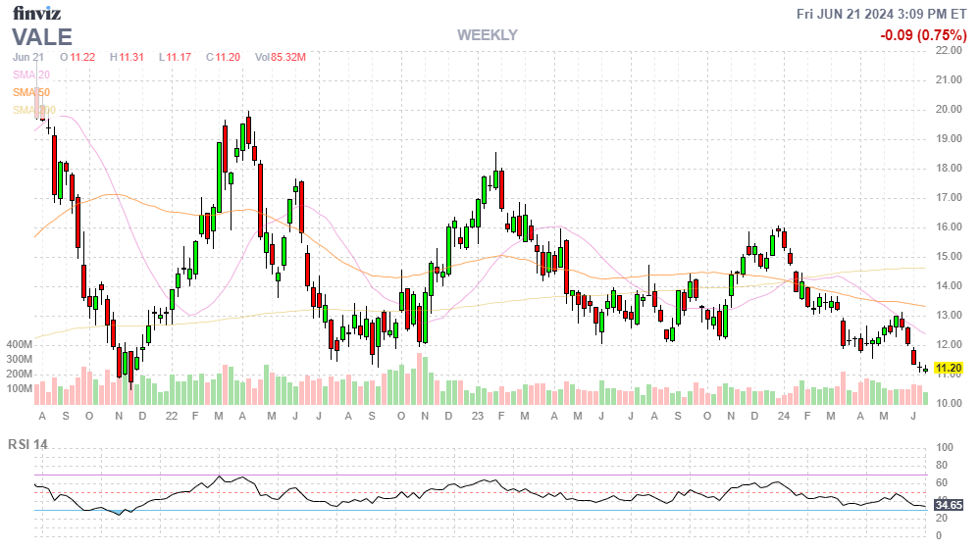
Task: Select the 34.65 RSI value badge
Action: click(947, 506)
